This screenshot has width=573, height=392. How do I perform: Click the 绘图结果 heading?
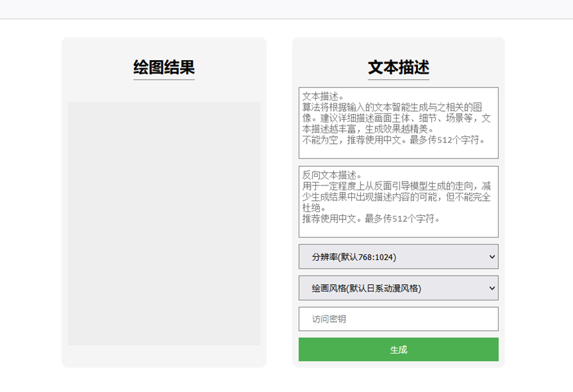(164, 68)
